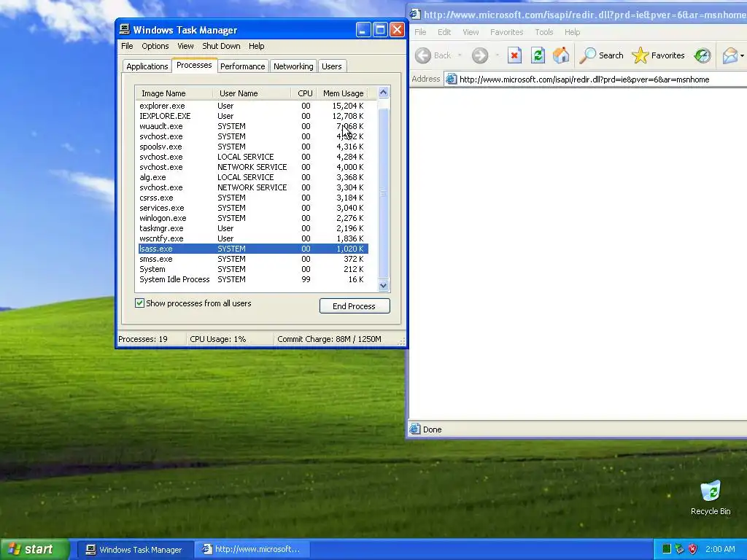Viewport: 747px width, 560px height.
Task: Select the smss.exe process row
Action: tap(253, 259)
